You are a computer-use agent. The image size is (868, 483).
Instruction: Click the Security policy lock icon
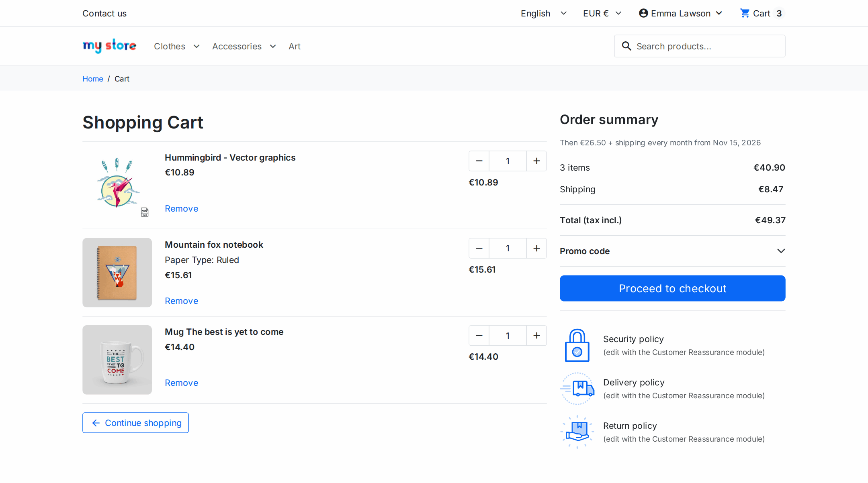tap(577, 345)
